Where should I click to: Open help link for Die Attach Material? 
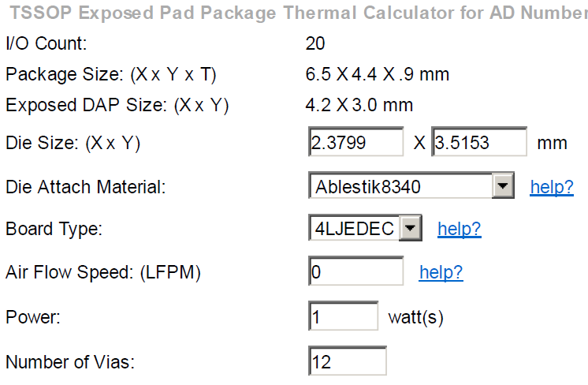coord(552,186)
